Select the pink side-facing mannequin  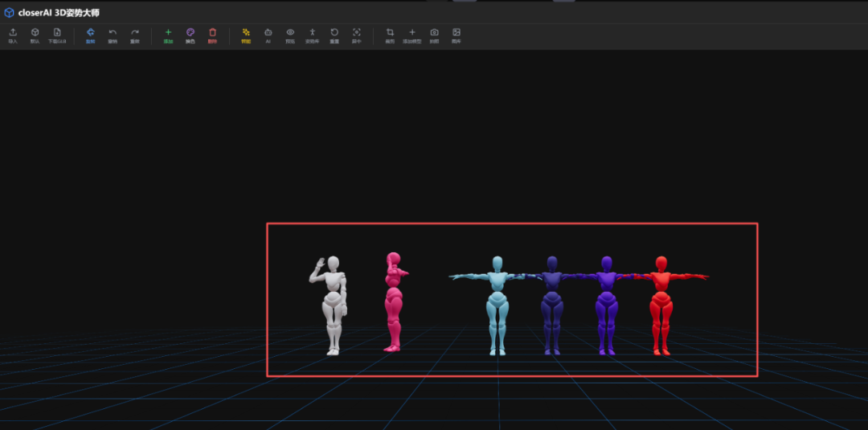(x=394, y=301)
